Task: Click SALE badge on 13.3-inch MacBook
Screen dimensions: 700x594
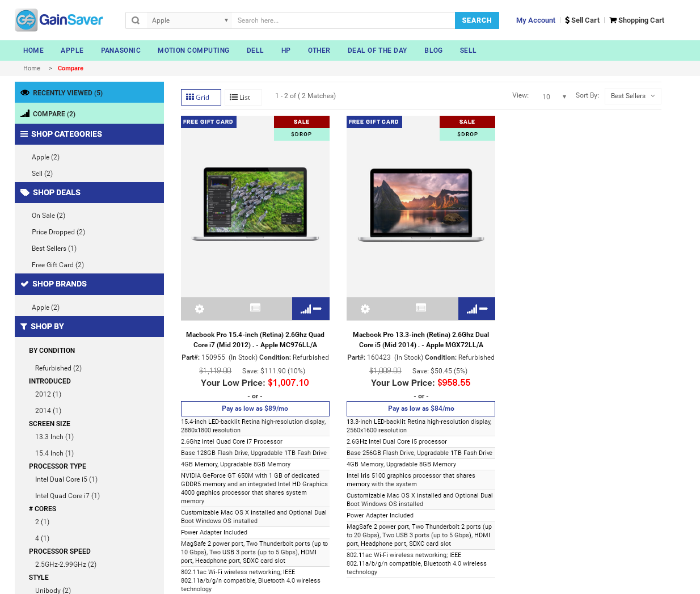Action: tap(467, 122)
